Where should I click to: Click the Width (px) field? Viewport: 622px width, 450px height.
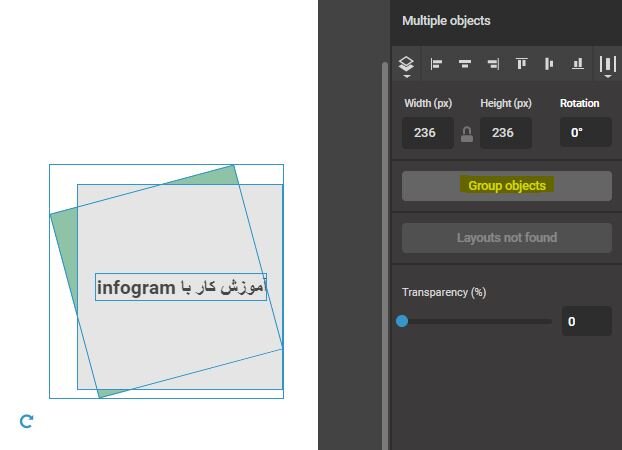pyautogui.click(x=428, y=133)
